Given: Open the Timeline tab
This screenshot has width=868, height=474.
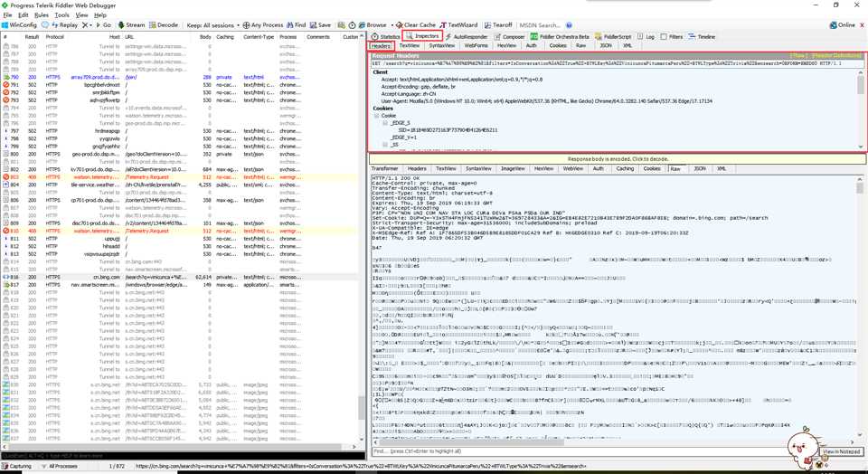Looking at the screenshot, I should pos(702,36).
